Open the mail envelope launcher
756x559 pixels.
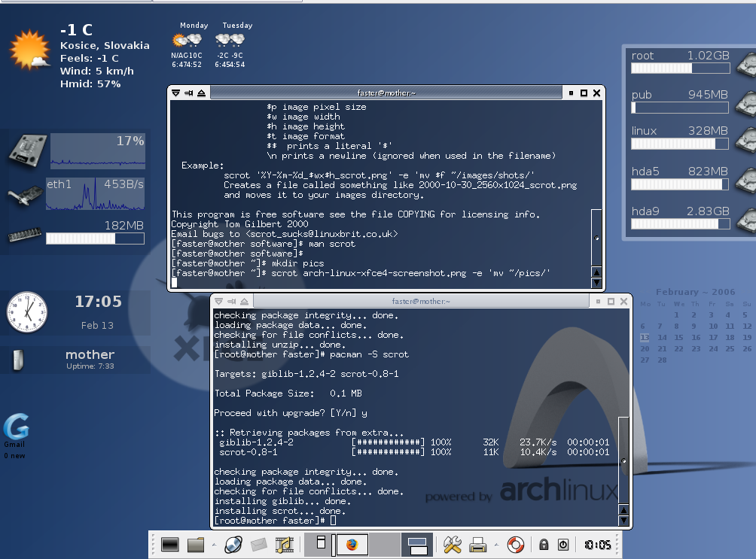pos(259,544)
